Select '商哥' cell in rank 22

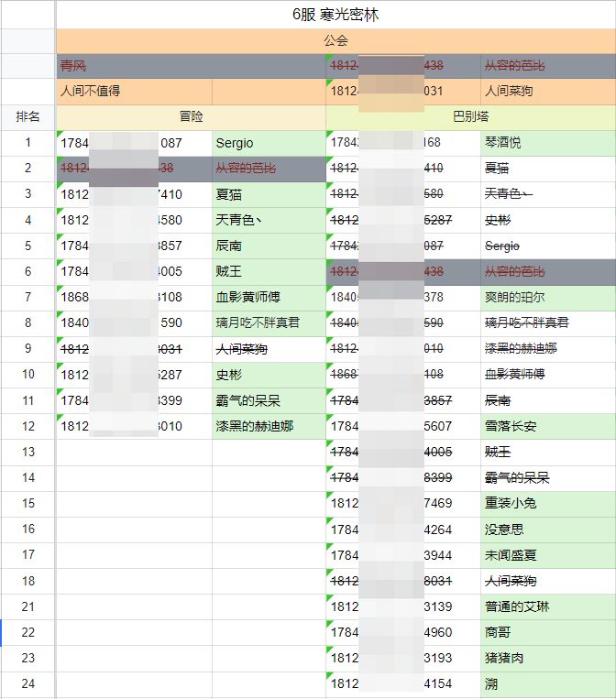pyautogui.click(x=548, y=632)
